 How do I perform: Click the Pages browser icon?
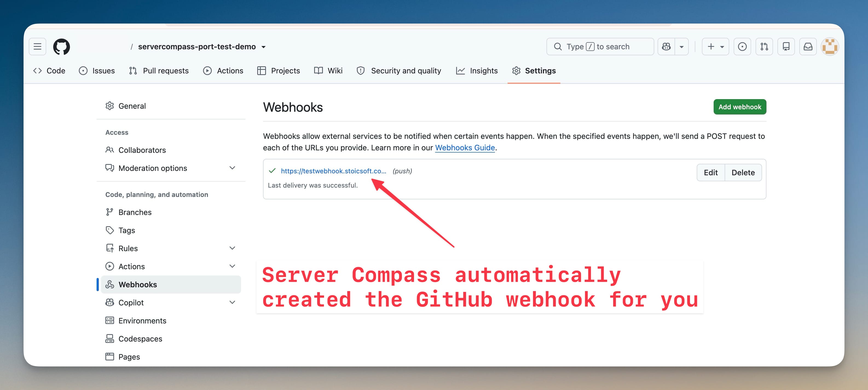click(x=109, y=357)
